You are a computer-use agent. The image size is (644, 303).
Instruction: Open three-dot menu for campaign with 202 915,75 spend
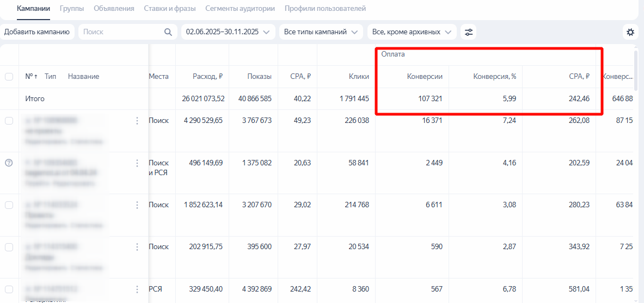pyautogui.click(x=137, y=247)
